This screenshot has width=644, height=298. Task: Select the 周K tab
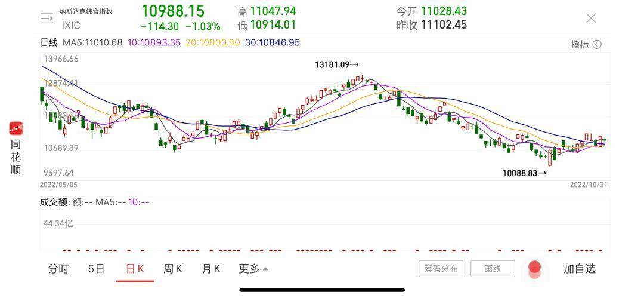click(173, 269)
